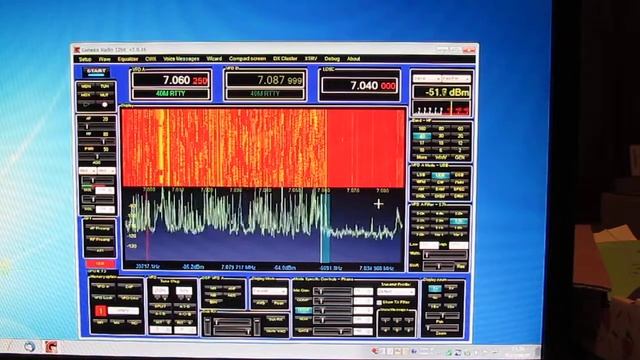This screenshot has width=640, height=360.
Task: Click the filter High value field
Action: click(458, 245)
